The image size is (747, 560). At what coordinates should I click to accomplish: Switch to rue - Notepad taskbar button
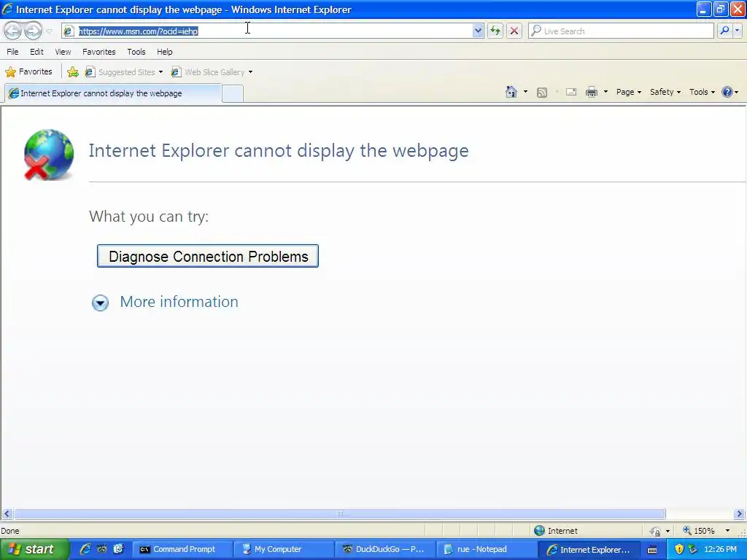coord(486,549)
